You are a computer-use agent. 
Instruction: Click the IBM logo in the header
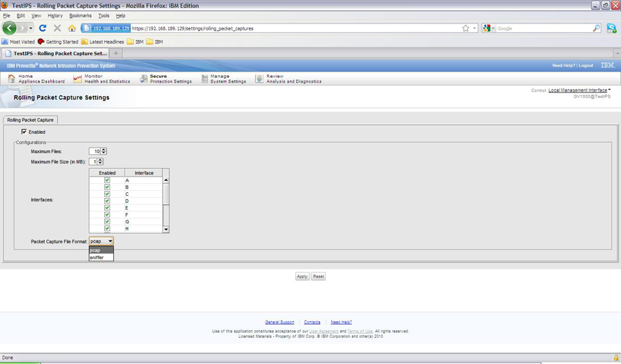(x=607, y=65)
